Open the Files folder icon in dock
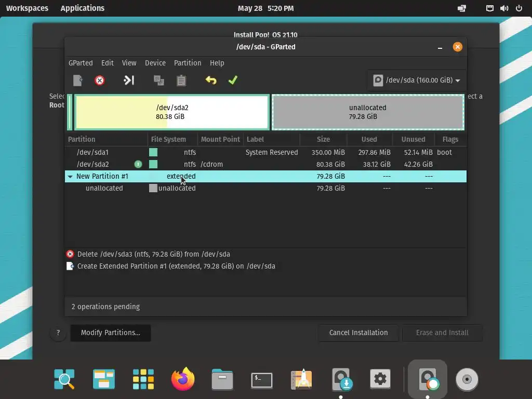This screenshot has width=532, height=399. point(222,379)
